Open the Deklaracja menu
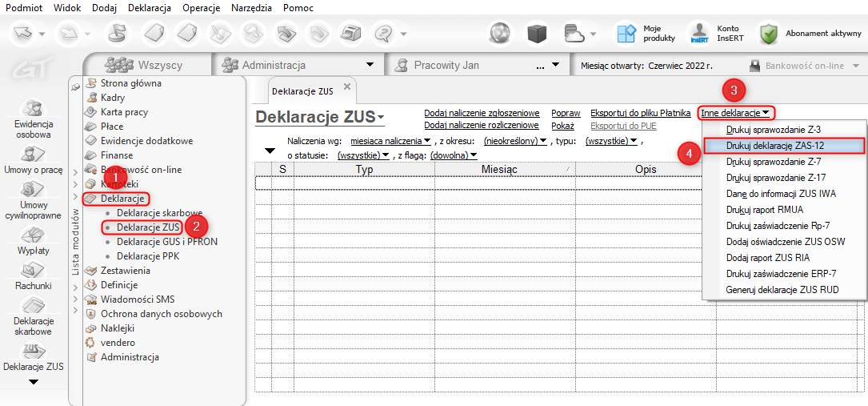 pos(150,8)
